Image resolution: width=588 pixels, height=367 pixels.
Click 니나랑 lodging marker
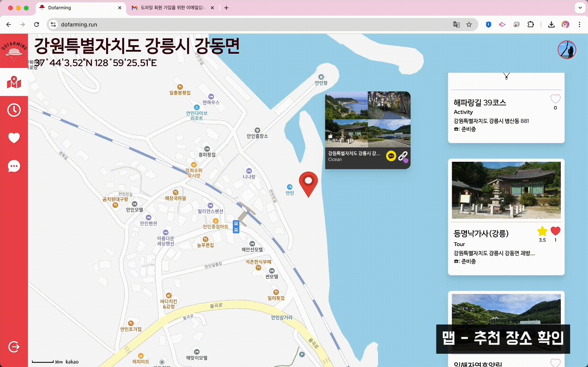[249, 171]
